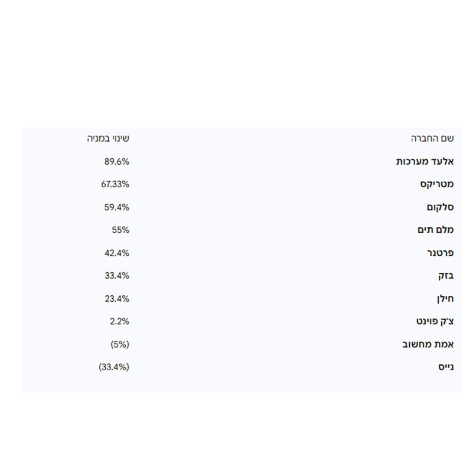Screen dimensions: 476x476
Task: Click the שם החברה column header
Action: (432, 139)
